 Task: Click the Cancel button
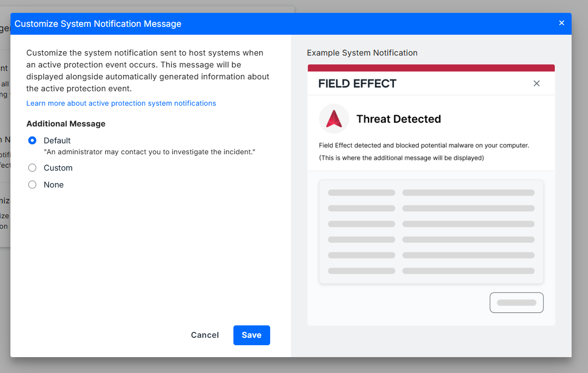click(x=205, y=335)
